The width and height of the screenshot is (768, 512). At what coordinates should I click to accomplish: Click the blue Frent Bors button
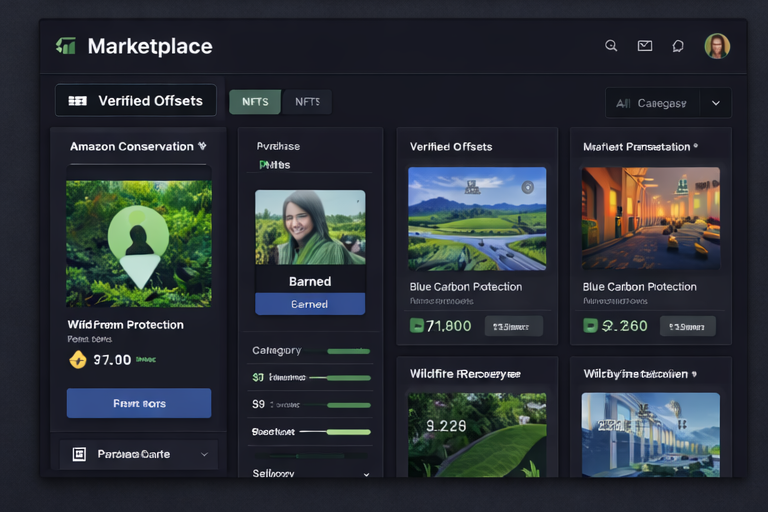pos(139,403)
